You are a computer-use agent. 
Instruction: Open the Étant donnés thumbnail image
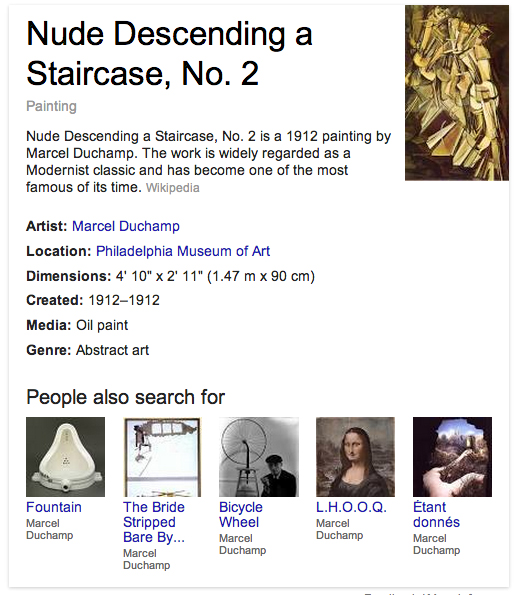(x=452, y=457)
